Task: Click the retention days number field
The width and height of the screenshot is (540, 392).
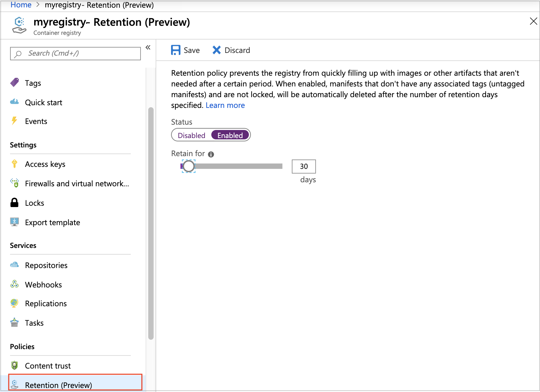Action: point(304,167)
